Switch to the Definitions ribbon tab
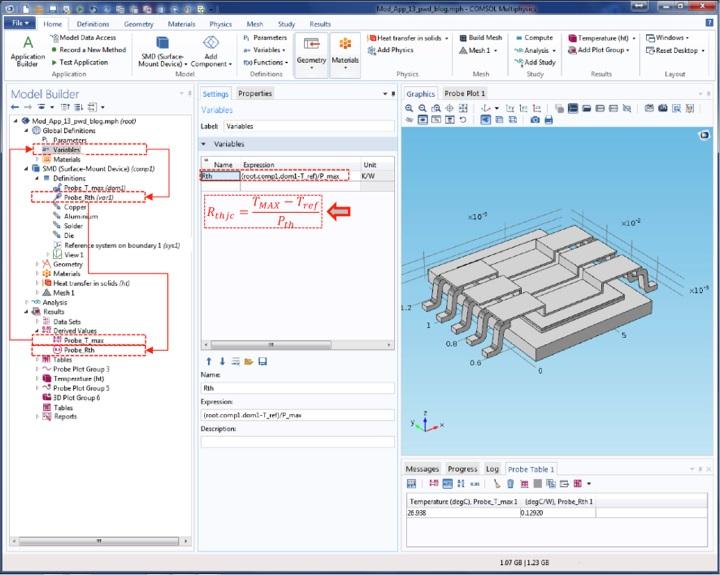The image size is (720, 575). (x=93, y=24)
